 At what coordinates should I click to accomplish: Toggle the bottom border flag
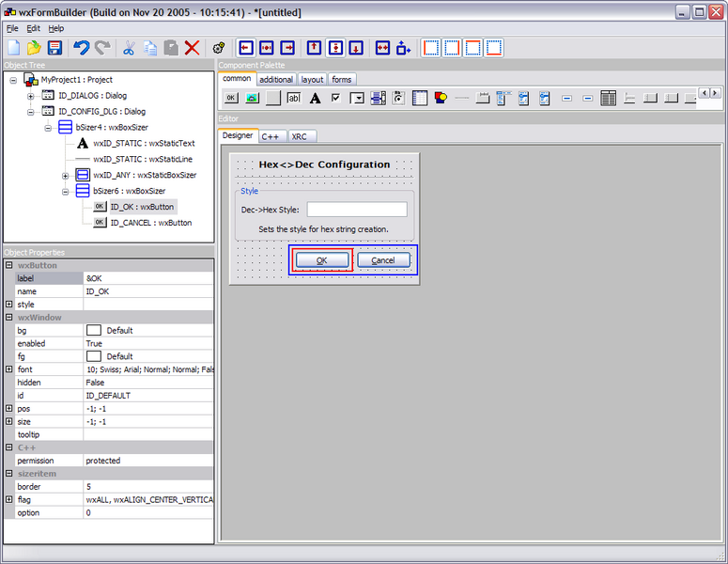494,48
